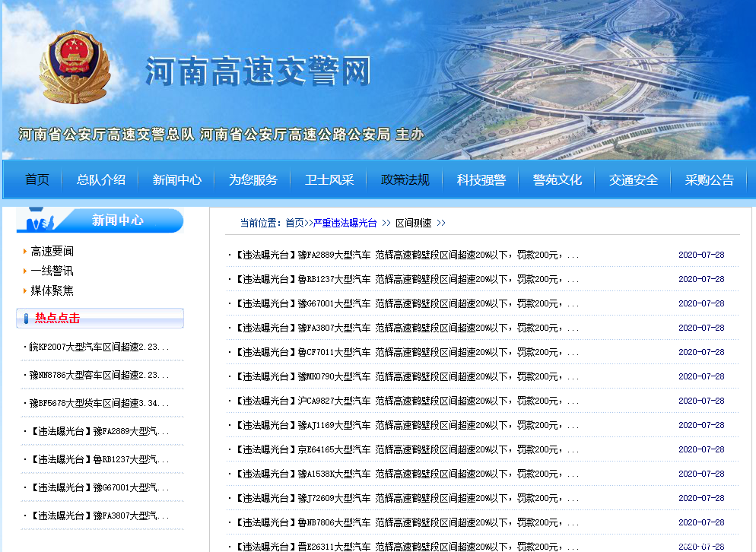Image resolution: width=756 pixels, height=552 pixels.
Task: Open main list entry 鲁NB7806大型汽车
Action: coord(406,522)
